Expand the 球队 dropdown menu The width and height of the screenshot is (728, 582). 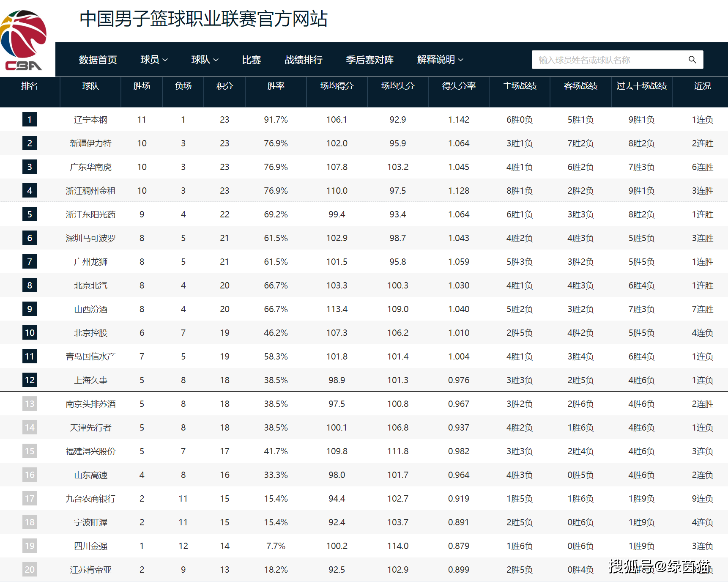point(205,60)
